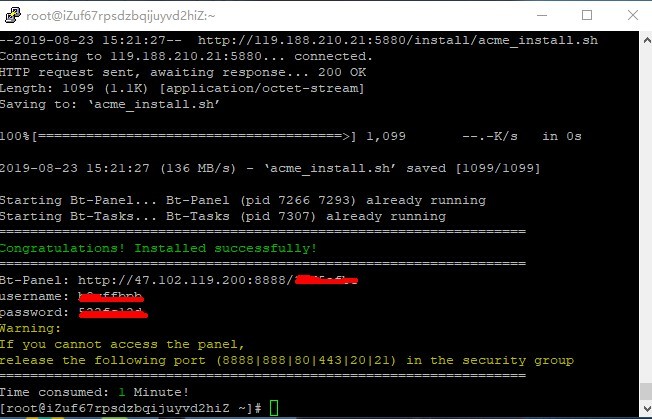The width and height of the screenshot is (652, 419).
Task: Click the redacted password value
Action: pos(113,313)
